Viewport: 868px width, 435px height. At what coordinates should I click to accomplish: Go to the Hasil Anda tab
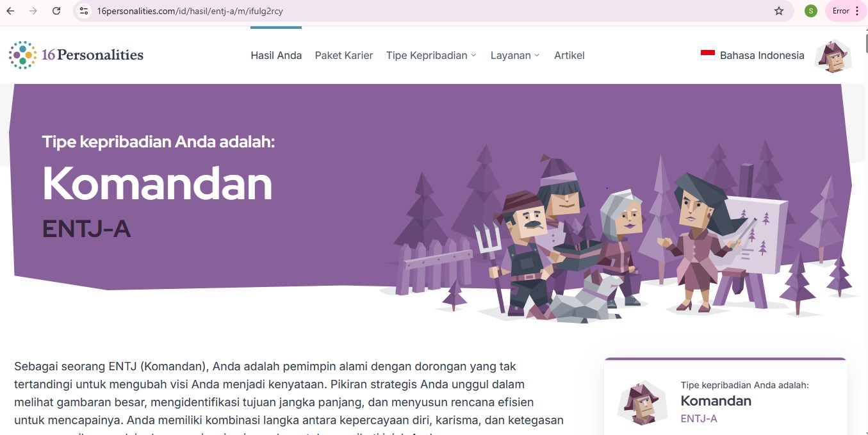click(276, 55)
